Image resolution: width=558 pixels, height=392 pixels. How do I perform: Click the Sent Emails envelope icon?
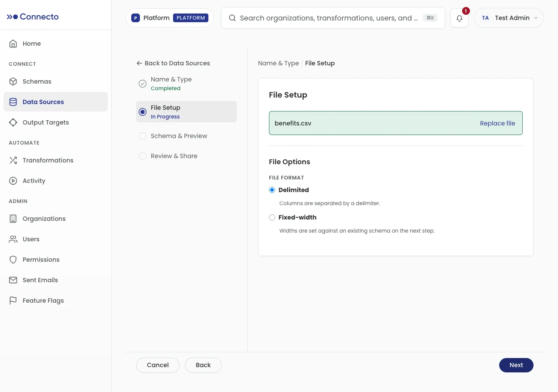(13, 280)
